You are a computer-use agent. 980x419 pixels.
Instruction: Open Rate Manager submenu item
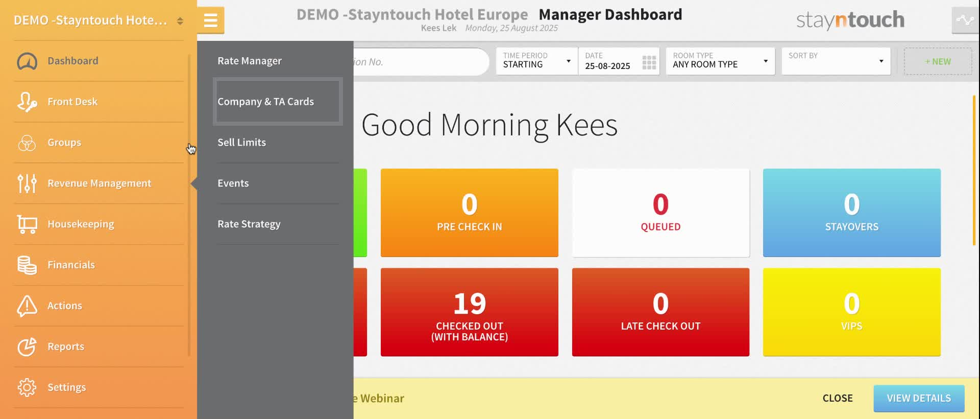click(x=278, y=61)
